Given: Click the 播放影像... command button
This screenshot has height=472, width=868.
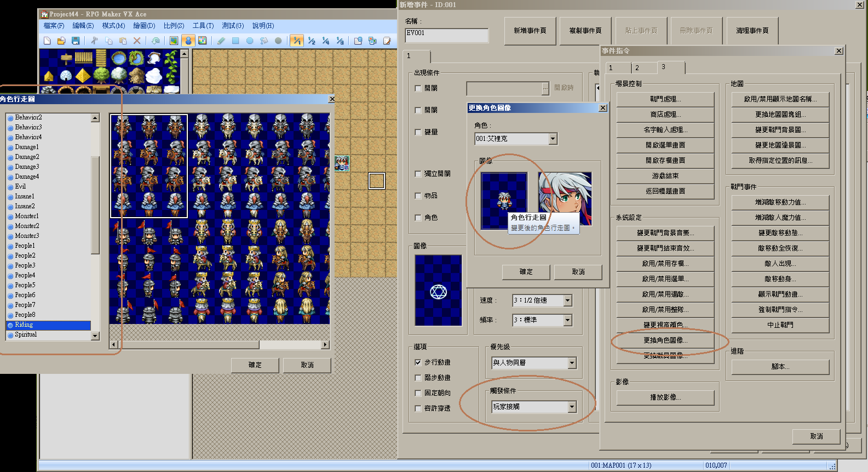Looking at the screenshot, I should coord(665,397).
